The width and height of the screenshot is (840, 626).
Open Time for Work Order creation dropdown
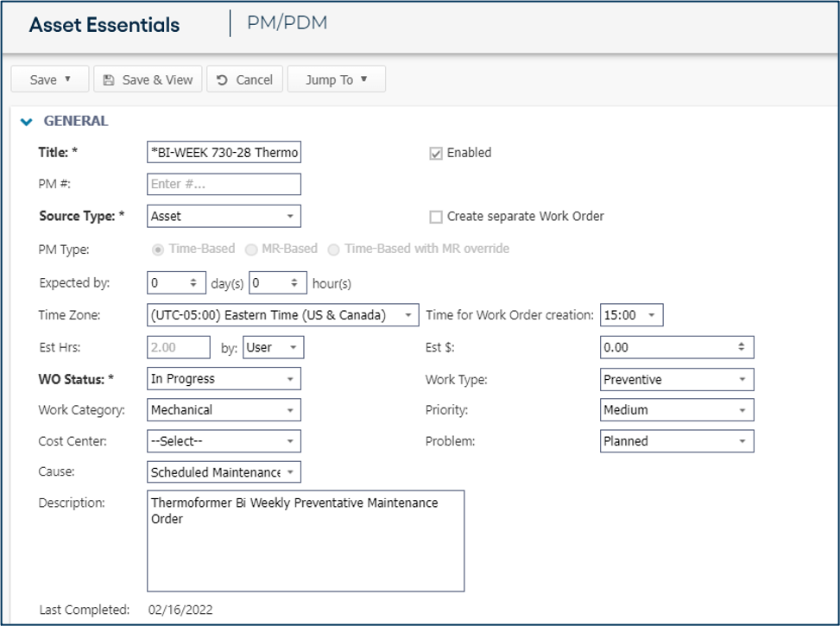pyautogui.click(x=632, y=314)
